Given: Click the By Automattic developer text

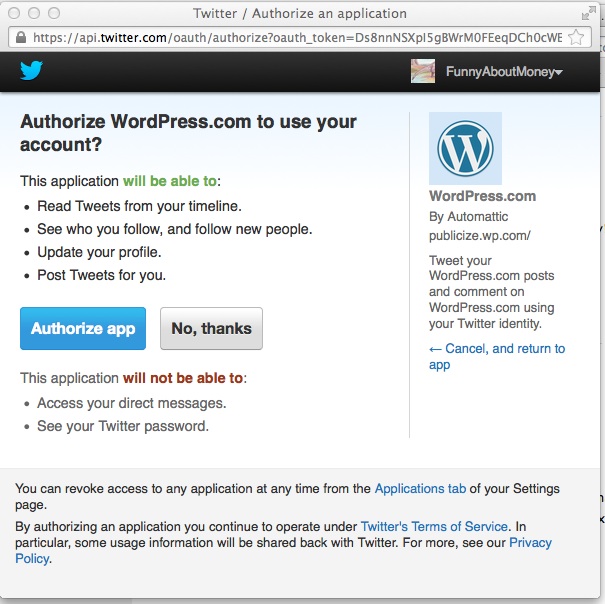Looking at the screenshot, I should click(468, 217).
